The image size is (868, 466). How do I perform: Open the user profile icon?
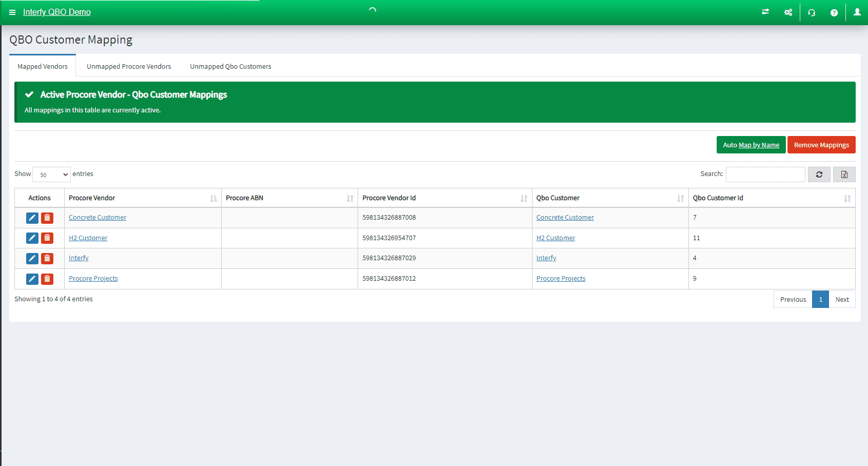857,12
